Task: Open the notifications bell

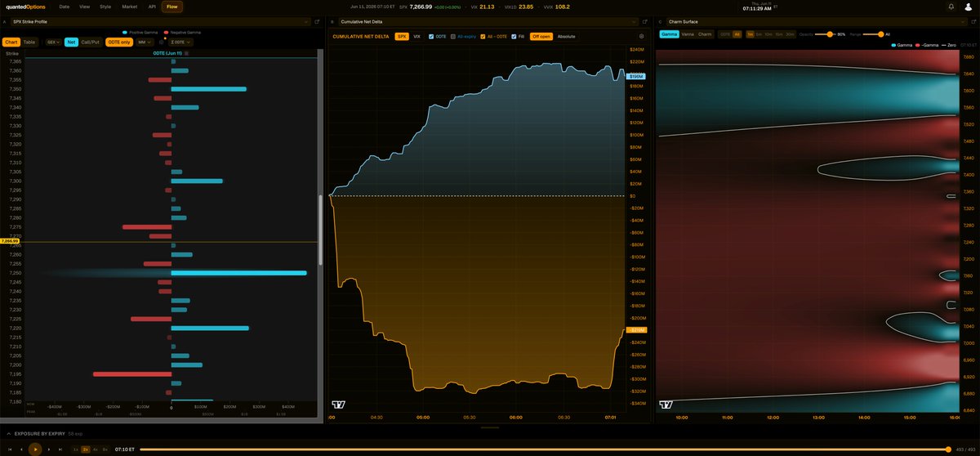Action: coord(951,7)
